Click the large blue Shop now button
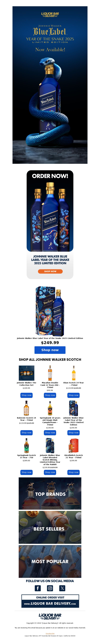This screenshot has height=644, width=100. coord(50,350)
